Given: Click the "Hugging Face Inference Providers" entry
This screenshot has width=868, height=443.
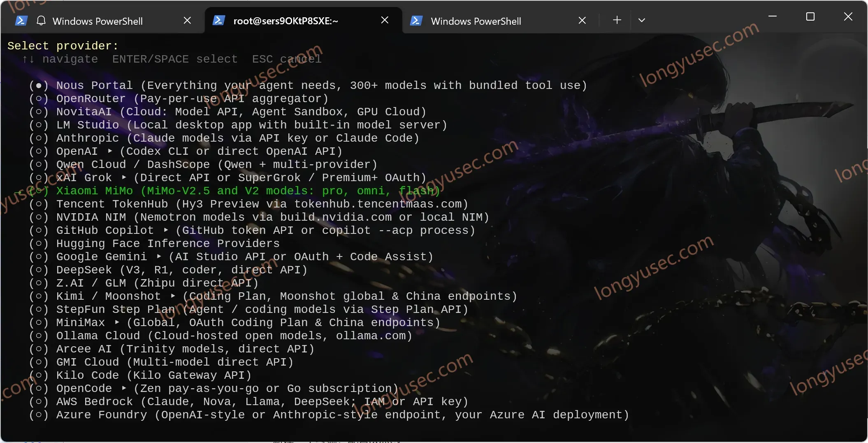Looking at the screenshot, I should pos(168,244).
